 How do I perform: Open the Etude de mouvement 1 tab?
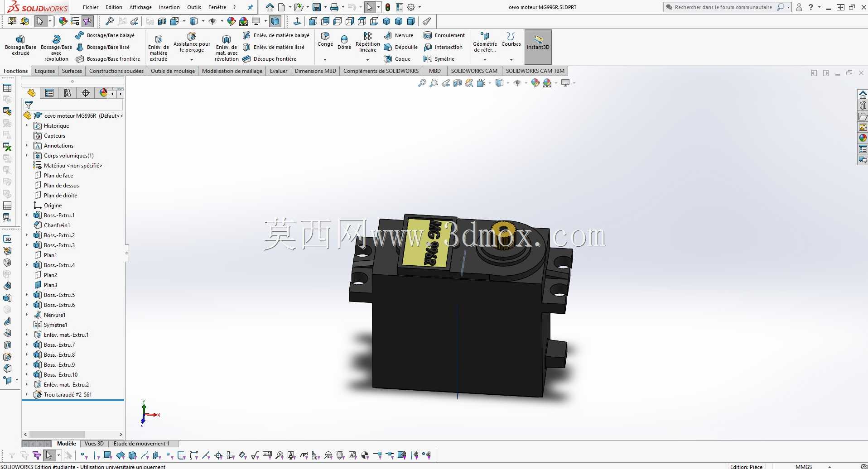click(141, 444)
